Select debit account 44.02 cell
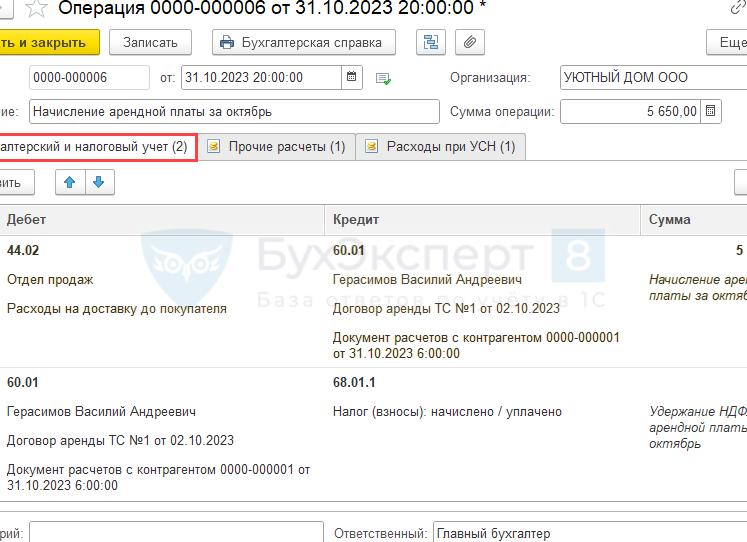Image resolution: width=747 pixels, height=542 pixels. pyautogui.click(x=23, y=251)
